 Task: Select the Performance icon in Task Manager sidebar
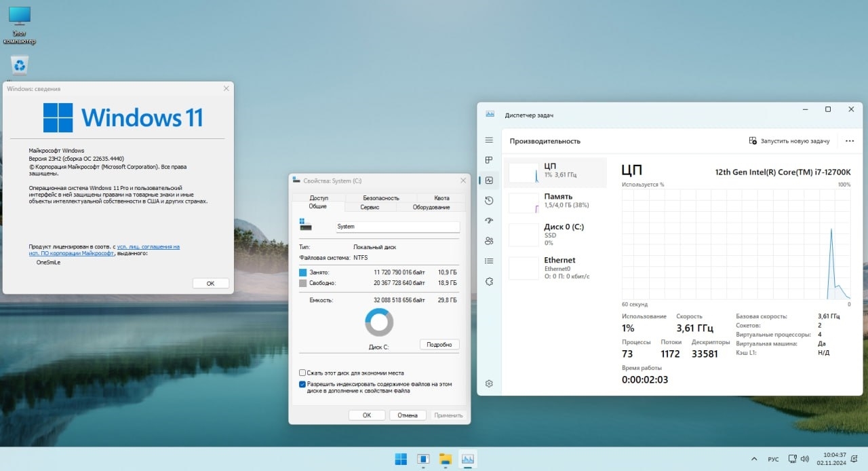(x=489, y=181)
